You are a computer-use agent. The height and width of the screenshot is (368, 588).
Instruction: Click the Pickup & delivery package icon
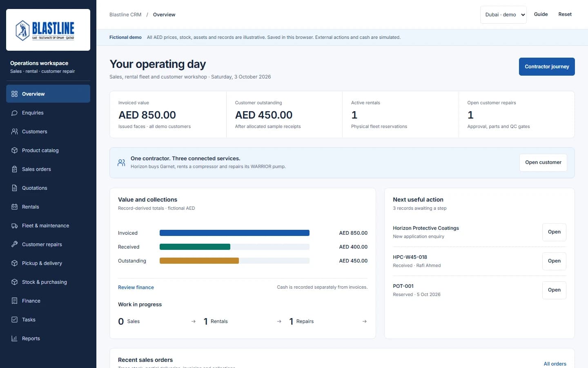(x=14, y=263)
